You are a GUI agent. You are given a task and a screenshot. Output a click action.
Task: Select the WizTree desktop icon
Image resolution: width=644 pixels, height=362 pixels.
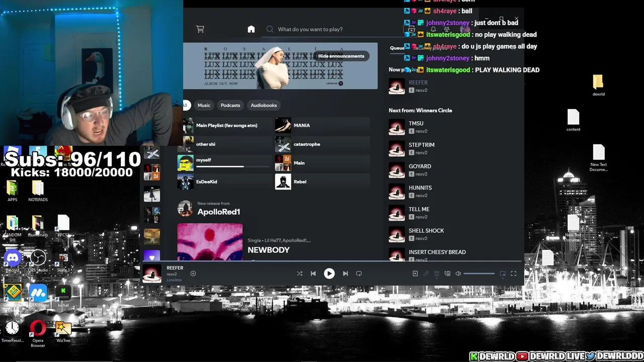63,332
